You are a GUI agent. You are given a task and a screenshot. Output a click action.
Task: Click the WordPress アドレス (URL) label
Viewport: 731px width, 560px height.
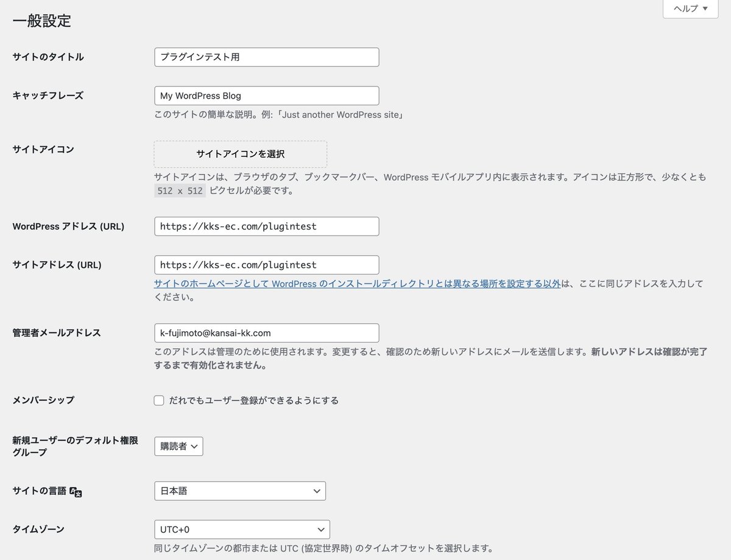[x=68, y=226]
